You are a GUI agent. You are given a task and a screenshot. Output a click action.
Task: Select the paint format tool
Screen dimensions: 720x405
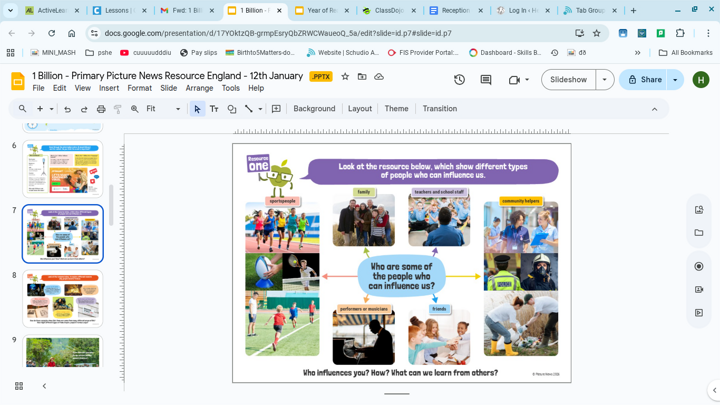pyautogui.click(x=118, y=109)
